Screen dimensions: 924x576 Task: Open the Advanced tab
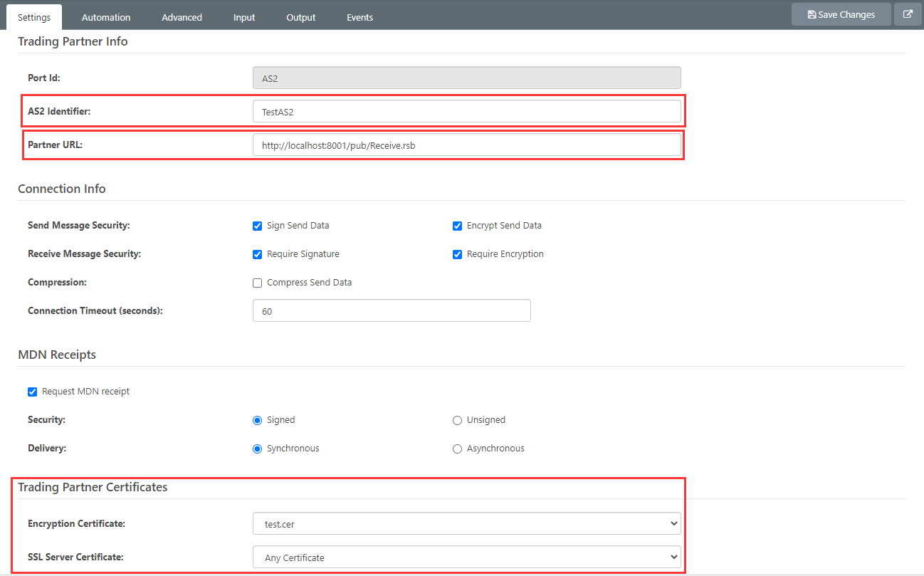[x=182, y=17]
